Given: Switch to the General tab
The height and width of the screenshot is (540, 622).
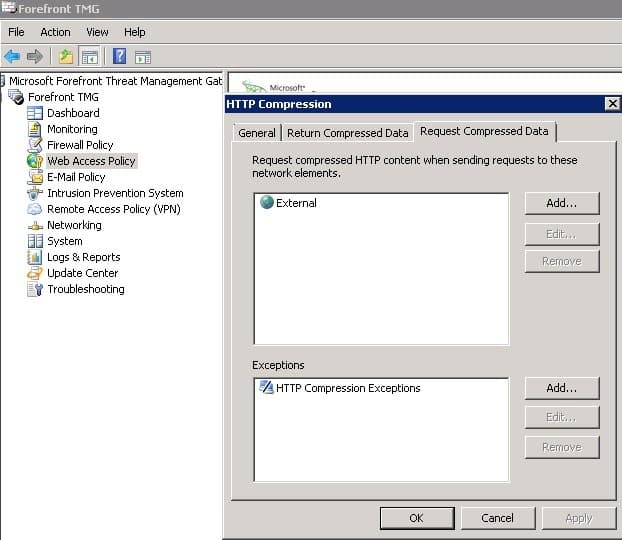Looking at the screenshot, I should (257, 133).
